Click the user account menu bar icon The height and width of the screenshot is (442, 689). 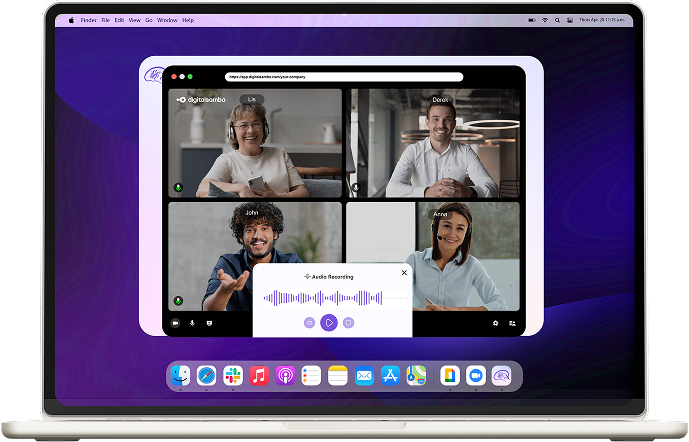[x=570, y=20]
